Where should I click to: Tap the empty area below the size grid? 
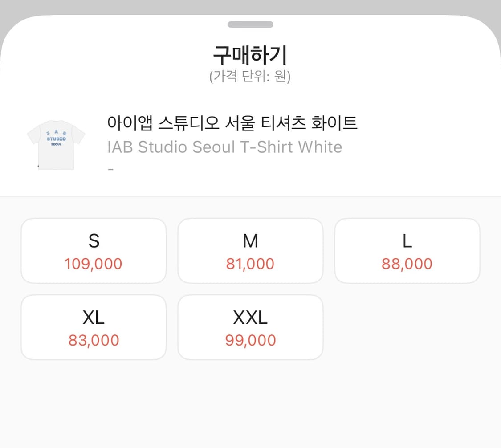pos(250,405)
